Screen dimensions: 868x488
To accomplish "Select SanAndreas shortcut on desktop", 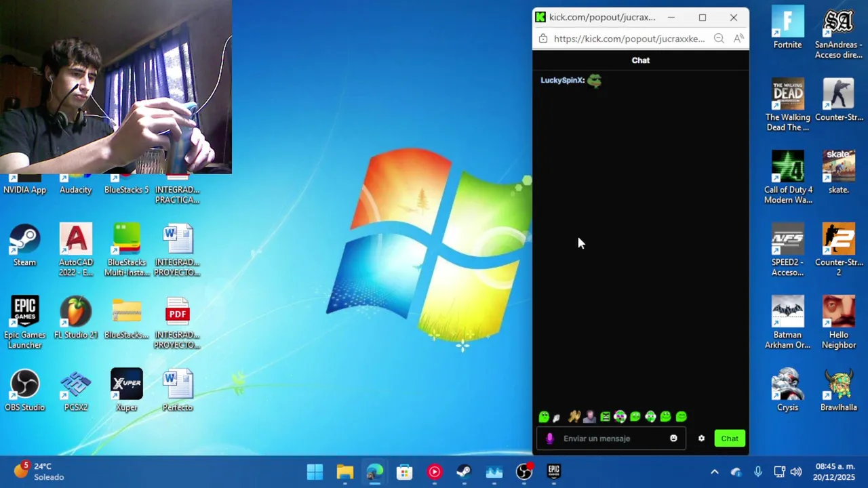I will tap(838, 33).
